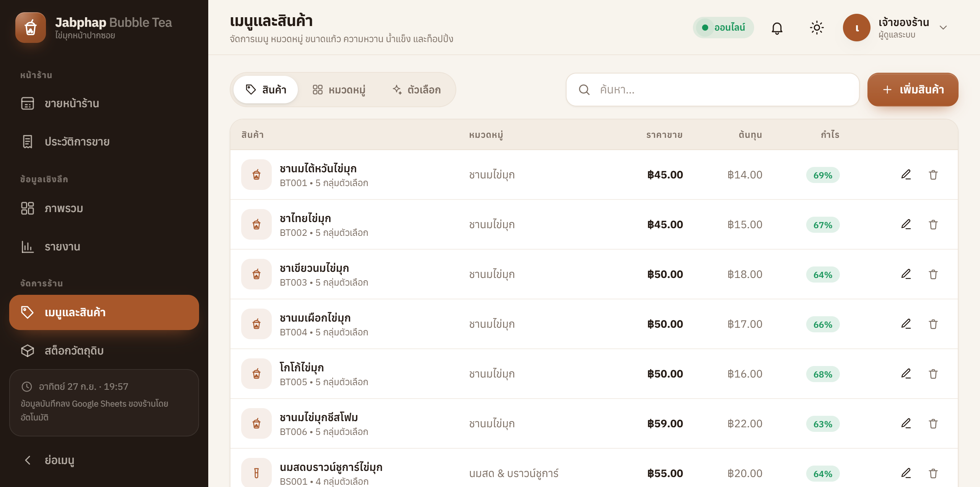Edit ชาไทยไข่มุก with pencil icon
The width and height of the screenshot is (980, 487).
906,224
